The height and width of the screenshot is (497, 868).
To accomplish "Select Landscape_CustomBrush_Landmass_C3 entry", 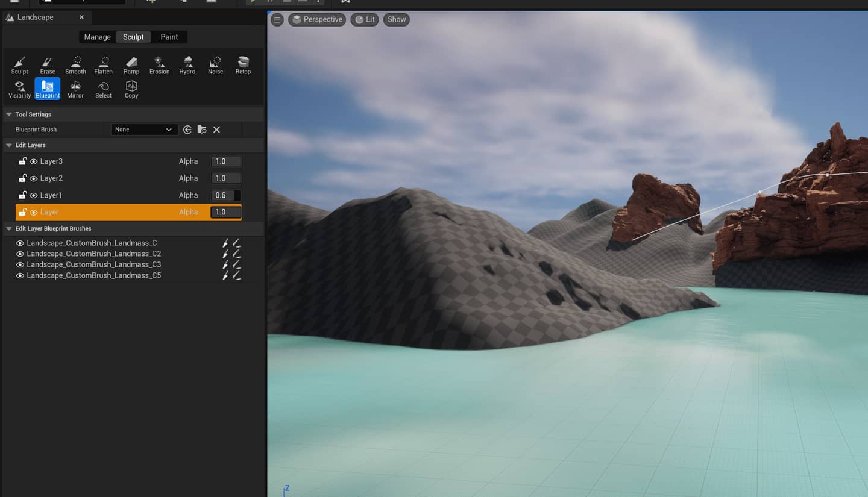I will click(93, 264).
